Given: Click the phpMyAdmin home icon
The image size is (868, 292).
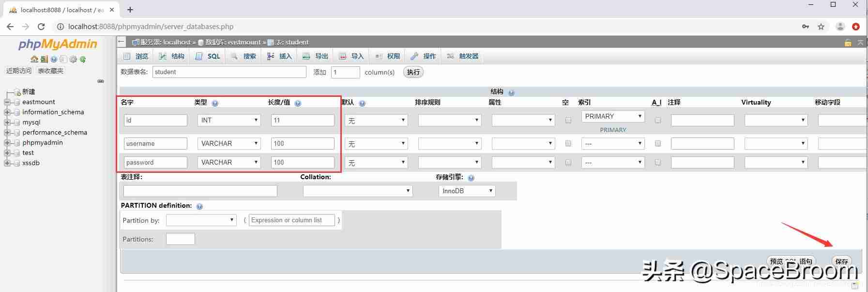Looking at the screenshot, I should [x=34, y=59].
